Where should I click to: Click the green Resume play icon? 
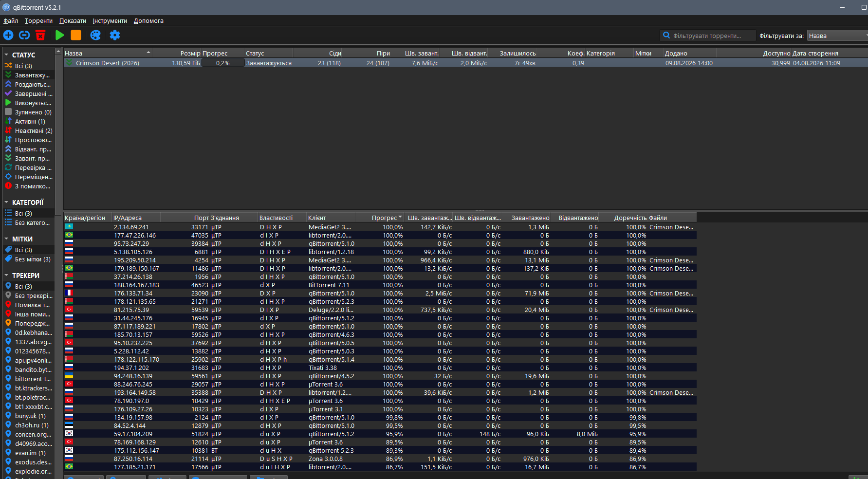tap(60, 35)
